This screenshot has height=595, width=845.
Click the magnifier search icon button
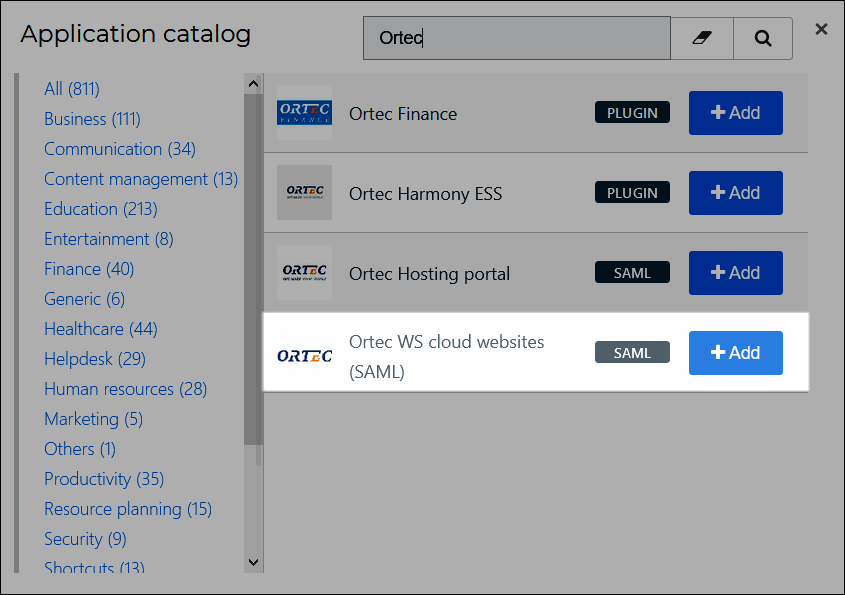click(763, 38)
